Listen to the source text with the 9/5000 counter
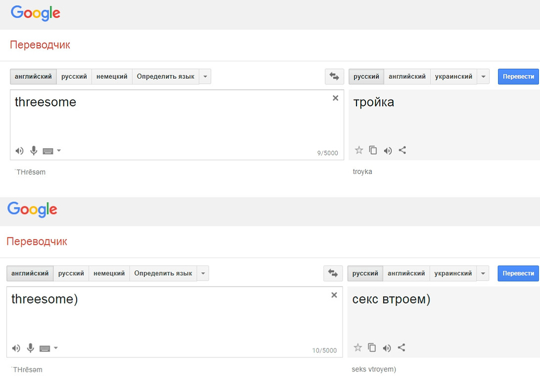 19,151
